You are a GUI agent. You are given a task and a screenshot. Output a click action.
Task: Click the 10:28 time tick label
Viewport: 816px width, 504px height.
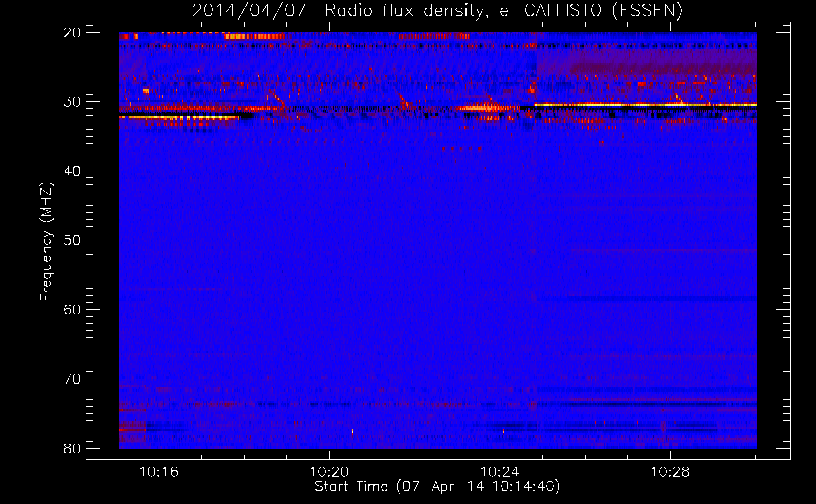click(670, 472)
